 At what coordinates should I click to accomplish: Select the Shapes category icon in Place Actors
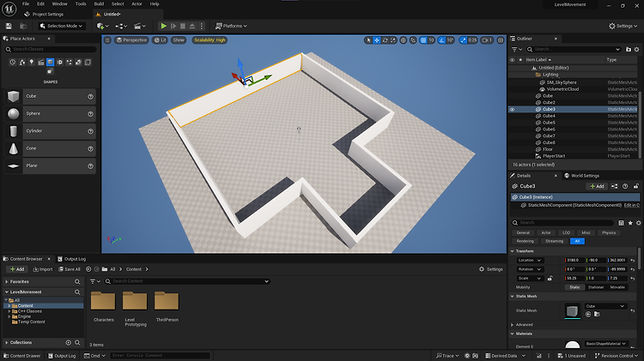tap(50, 63)
